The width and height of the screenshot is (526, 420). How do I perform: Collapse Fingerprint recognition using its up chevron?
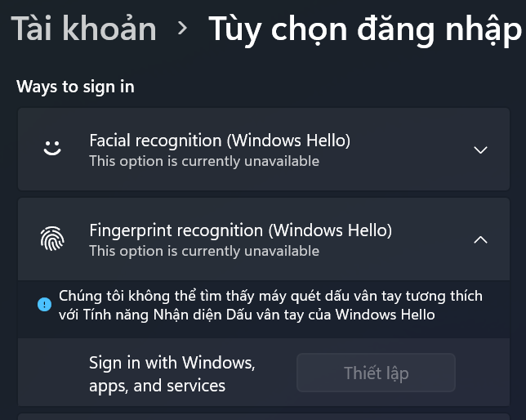[x=480, y=239]
